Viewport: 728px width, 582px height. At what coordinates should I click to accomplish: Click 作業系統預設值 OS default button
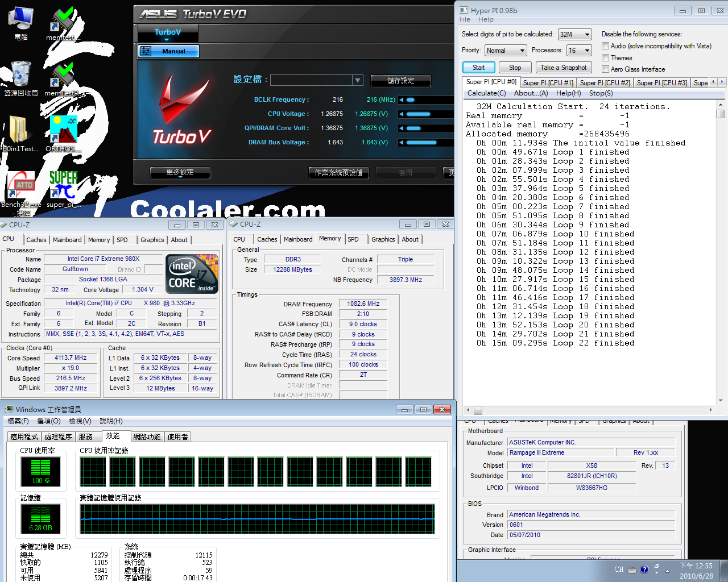(338, 172)
